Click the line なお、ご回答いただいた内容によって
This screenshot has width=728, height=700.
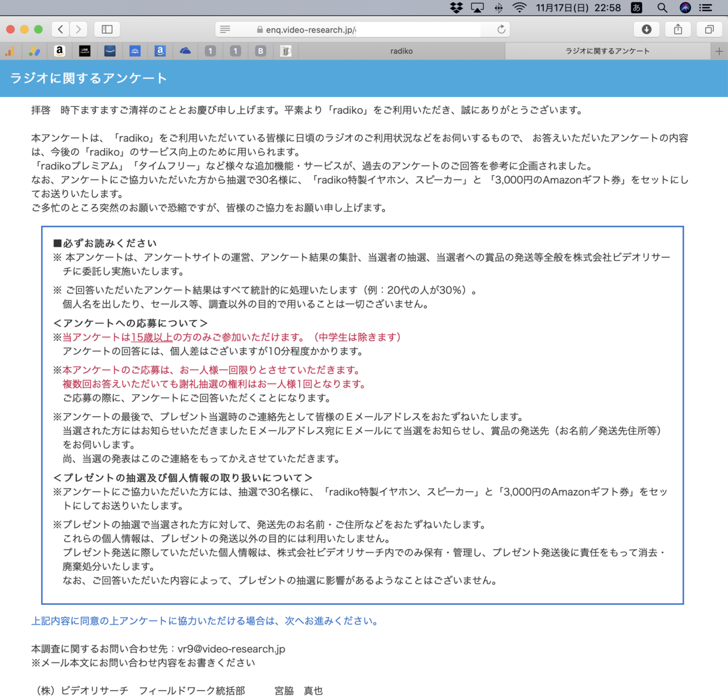coord(281,580)
